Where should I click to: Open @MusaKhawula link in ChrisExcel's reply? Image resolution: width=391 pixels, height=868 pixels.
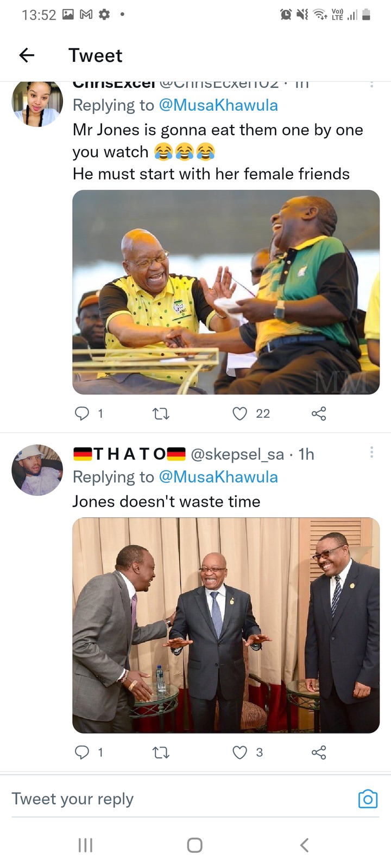point(218,105)
